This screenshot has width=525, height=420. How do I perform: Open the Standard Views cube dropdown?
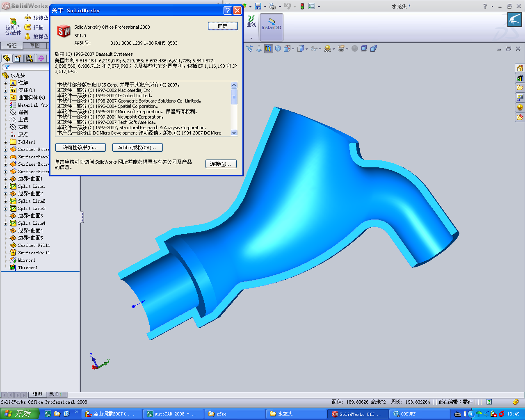[289, 48]
